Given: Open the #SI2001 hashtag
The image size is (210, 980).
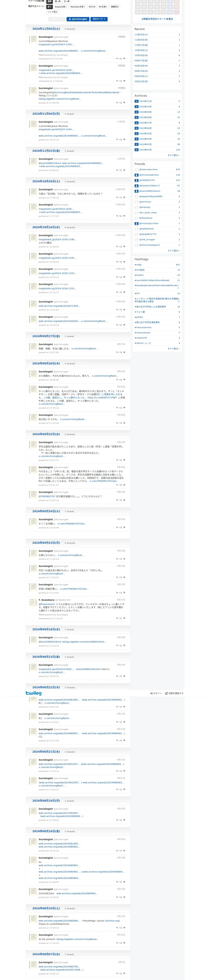Looking at the screenshot, I should pos(139,275).
